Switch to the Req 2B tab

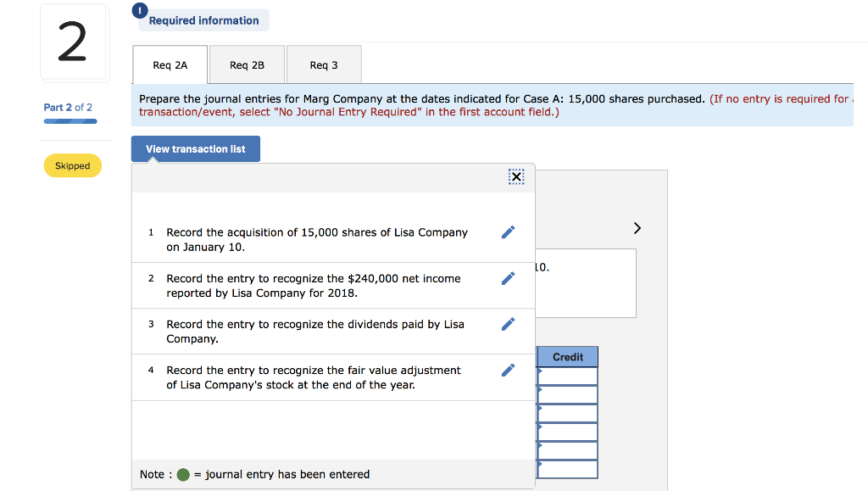tap(246, 64)
